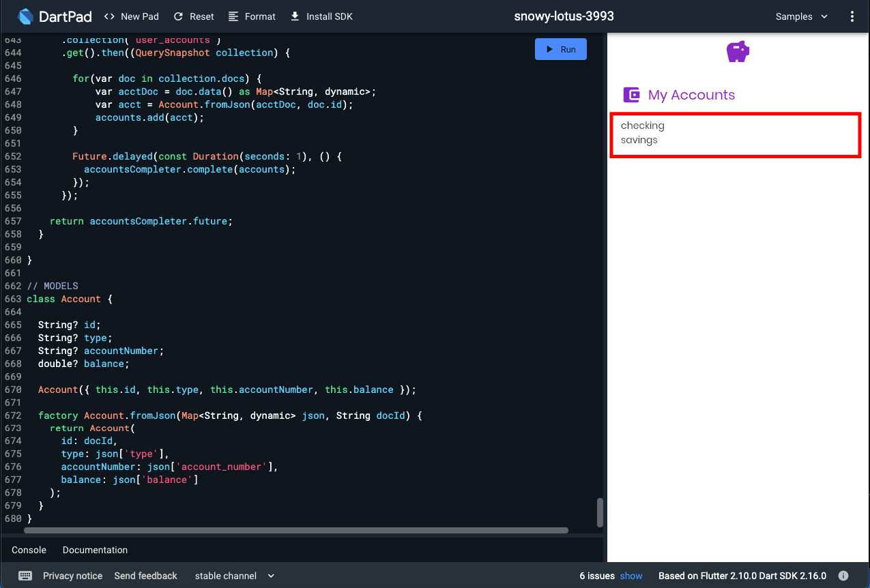Click the purple piggy bank icon

738,51
